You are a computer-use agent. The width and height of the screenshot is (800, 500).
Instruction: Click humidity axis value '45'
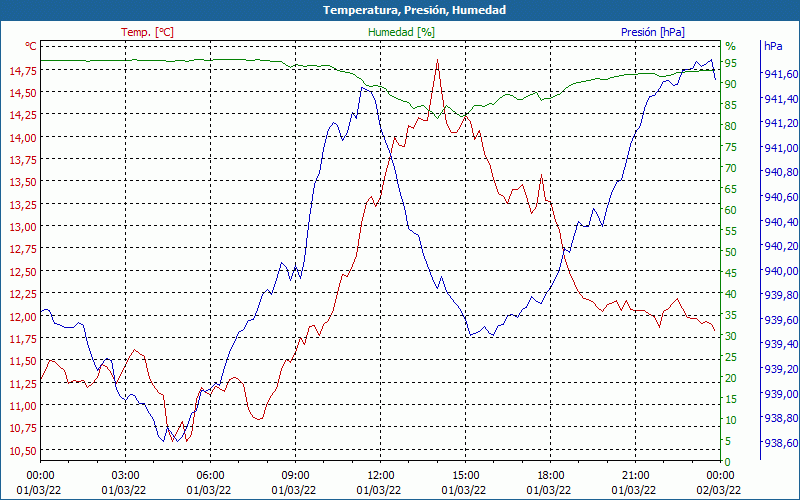tap(731, 273)
